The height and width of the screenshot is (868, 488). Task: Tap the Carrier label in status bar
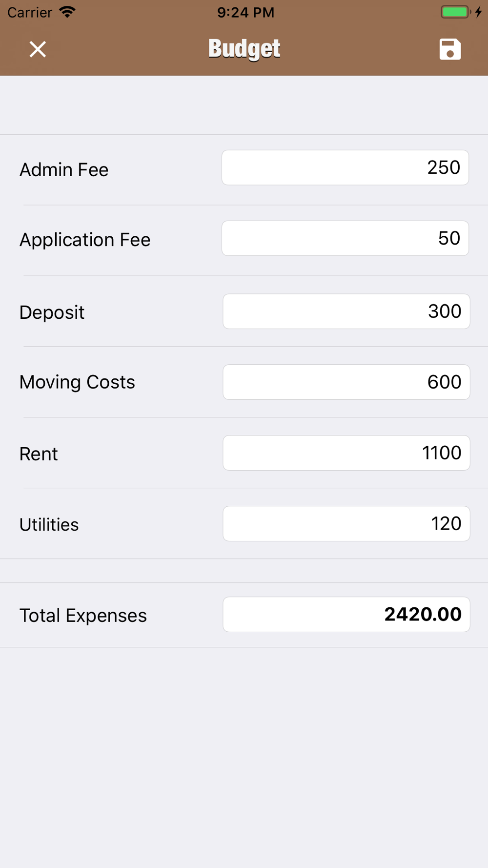click(30, 12)
